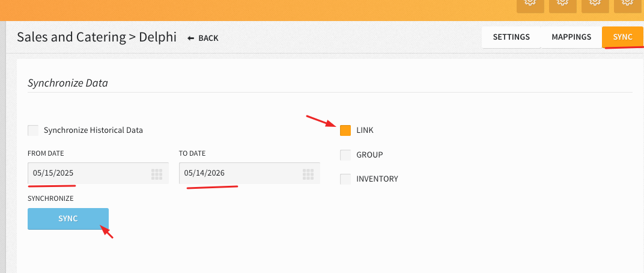644x273 pixels.
Task: Switch to the Settings tab
Action: coord(511,37)
